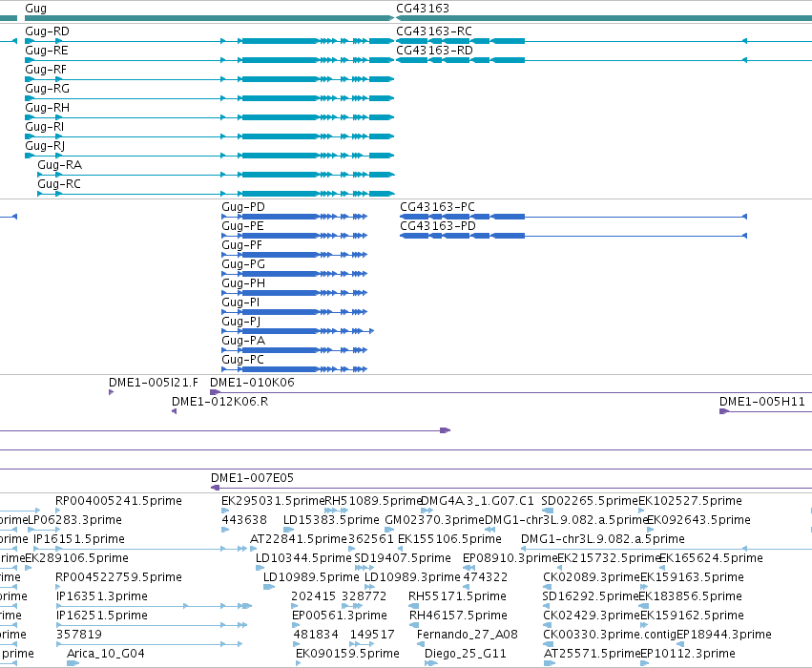Select the EK295031.5prime EST label
Screen dimensions: 812x668
(x=273, y=501)
